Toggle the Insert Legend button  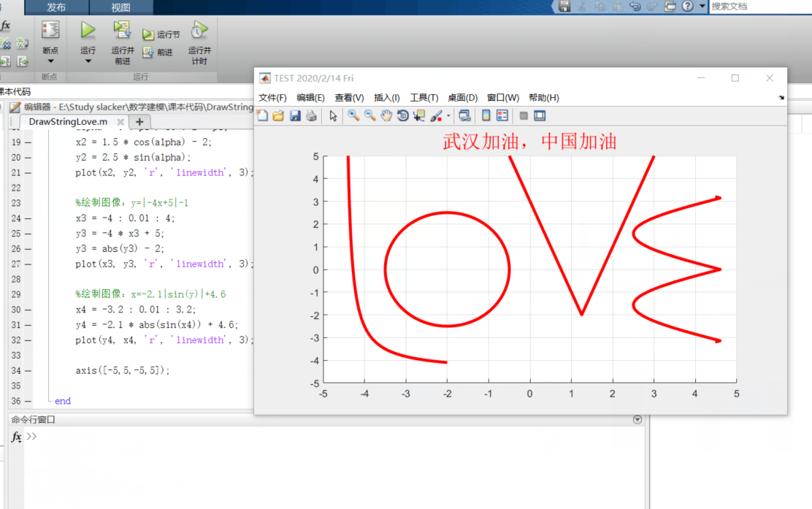click(x=502, y=116)
